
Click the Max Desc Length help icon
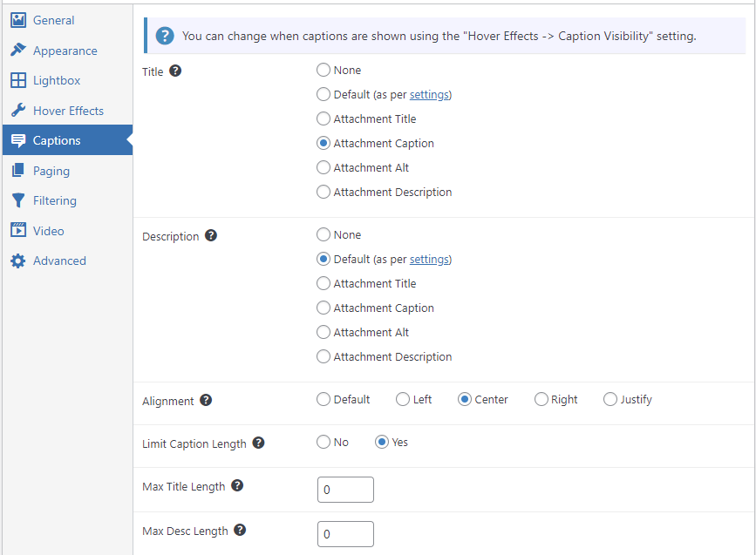point(240,530)
